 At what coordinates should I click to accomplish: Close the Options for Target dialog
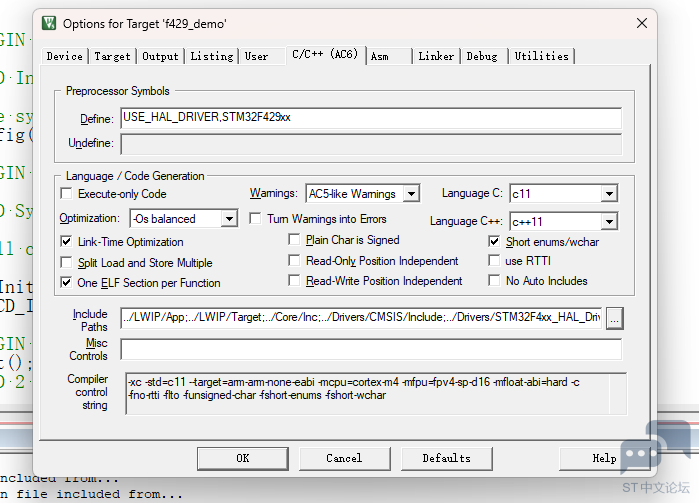641,23
